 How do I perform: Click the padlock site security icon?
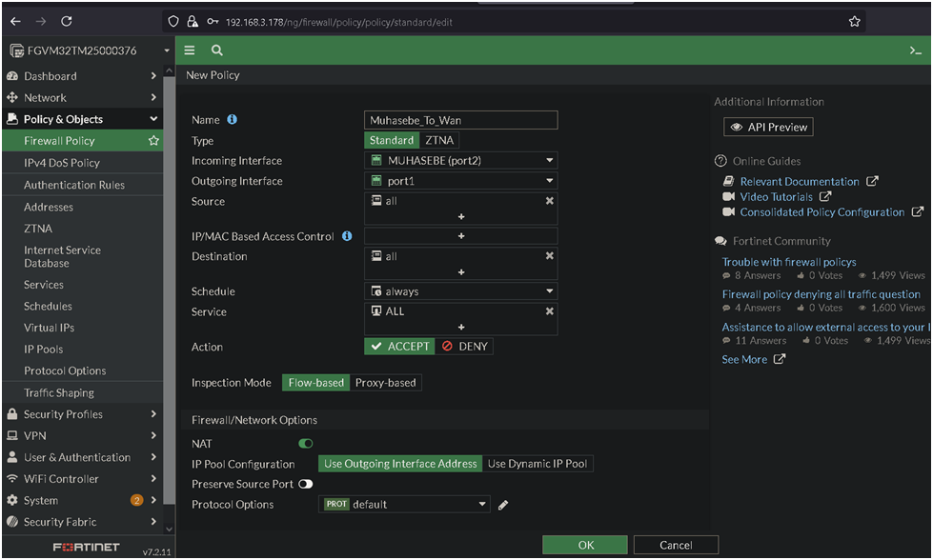click(193, 21)
